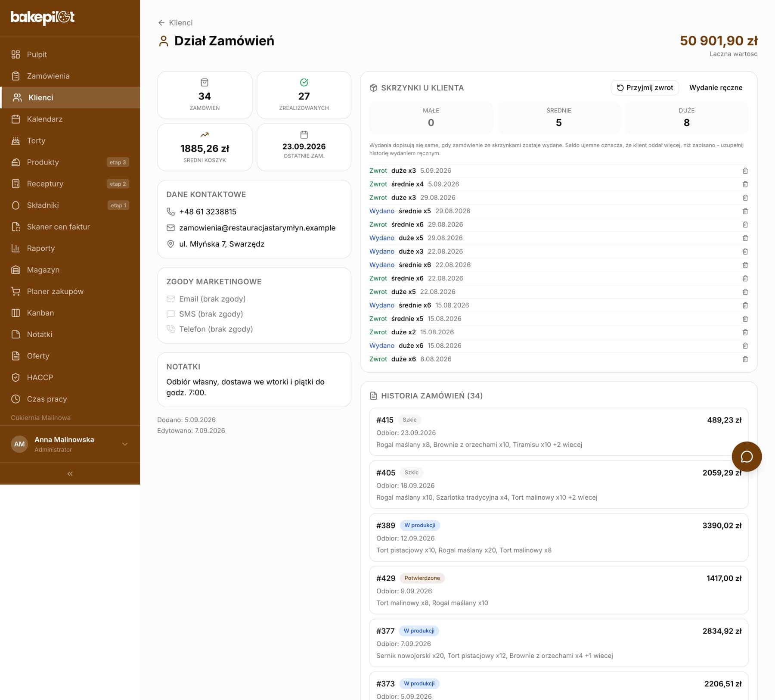Delete entry Wydano średnie x6 15.08.2026
This screenshot has width=775, height=700.
pyautogui.click(x=745, y=305)
